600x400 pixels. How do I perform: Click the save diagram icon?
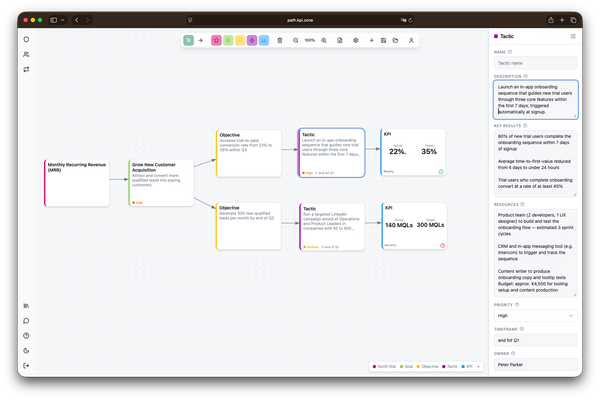pos(383,40)
